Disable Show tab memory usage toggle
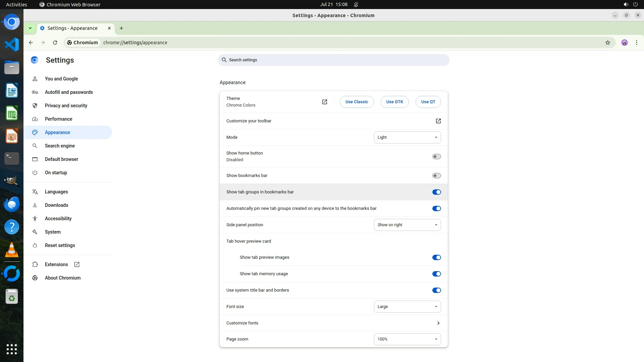Image resolution: width=644 pixels, height=362 pixels. pos(436,274)
